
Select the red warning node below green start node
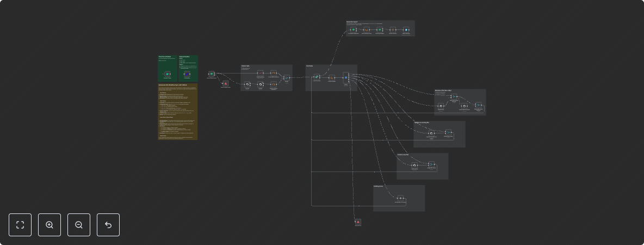226,83
